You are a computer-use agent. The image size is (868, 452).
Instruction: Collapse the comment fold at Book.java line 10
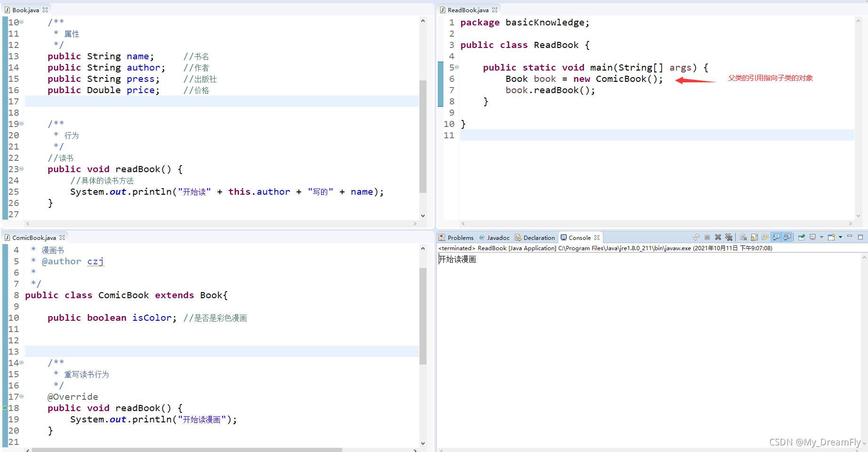pyautogui.click(x=22, y=22)
